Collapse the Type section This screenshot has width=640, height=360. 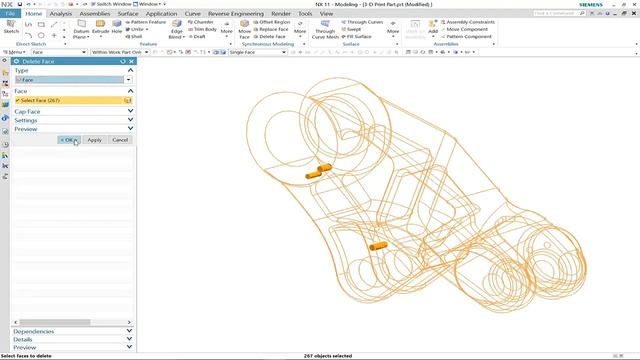[130, 70]
